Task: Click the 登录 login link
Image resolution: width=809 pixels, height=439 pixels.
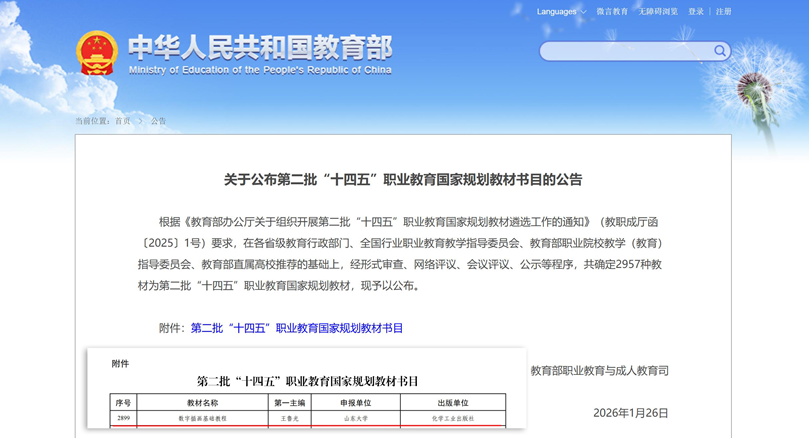Action: coord(696,12)
